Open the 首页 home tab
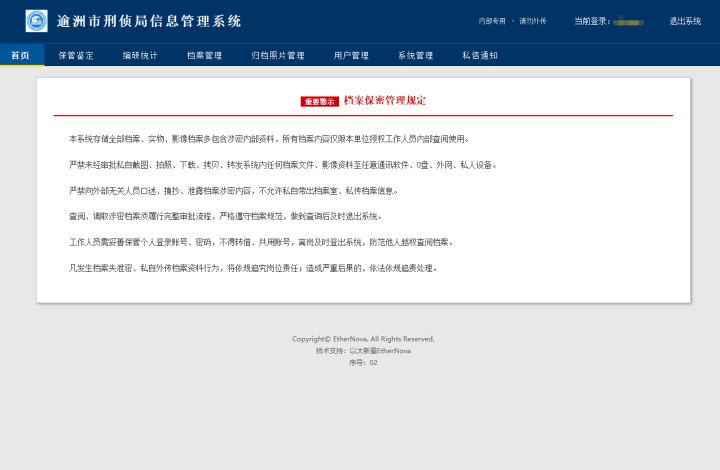 tap(21, 56)
